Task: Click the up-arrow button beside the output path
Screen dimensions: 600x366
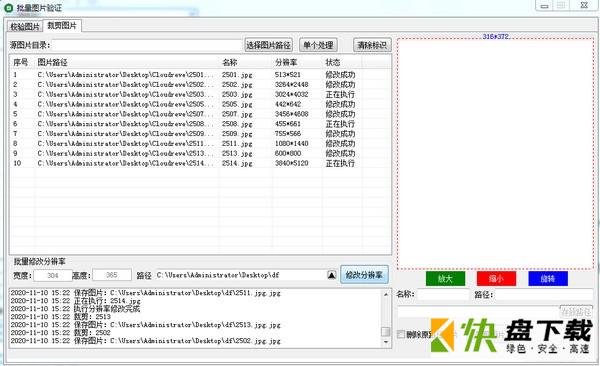Action: (x=332, y=275)
